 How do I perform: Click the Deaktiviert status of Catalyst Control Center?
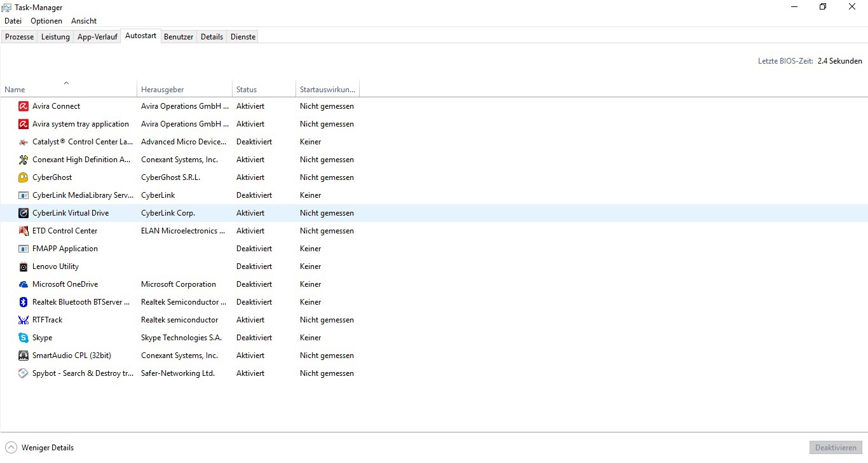point(254,142)
